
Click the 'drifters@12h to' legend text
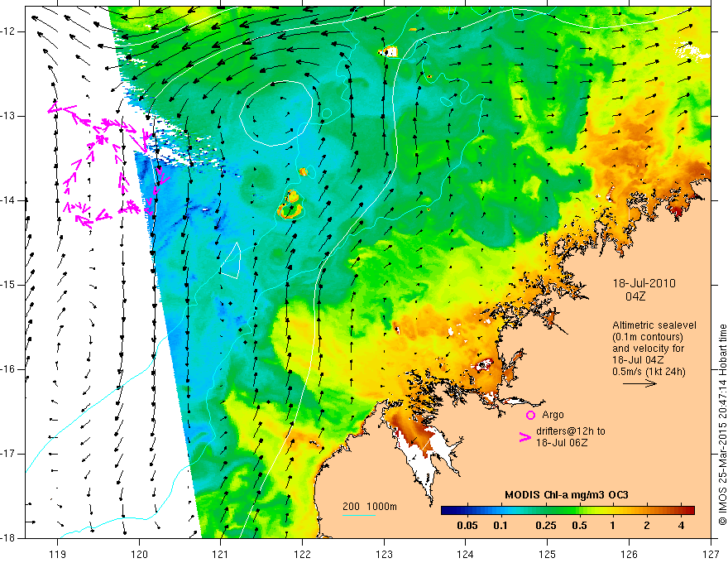571,431
